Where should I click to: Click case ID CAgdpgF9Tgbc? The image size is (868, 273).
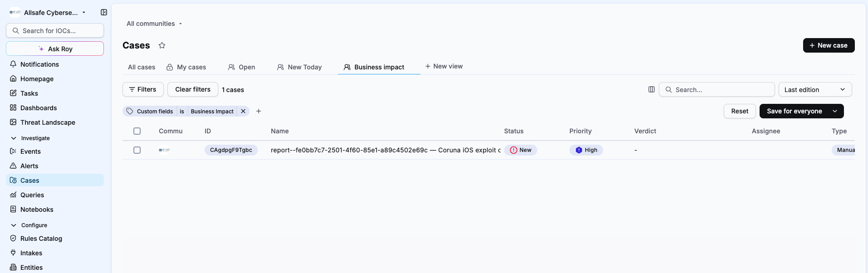231,150
